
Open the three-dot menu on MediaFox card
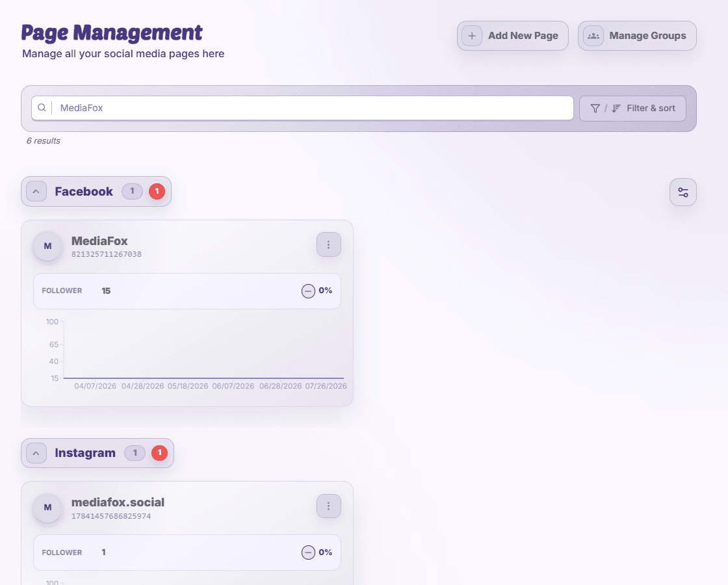[329, 244]
